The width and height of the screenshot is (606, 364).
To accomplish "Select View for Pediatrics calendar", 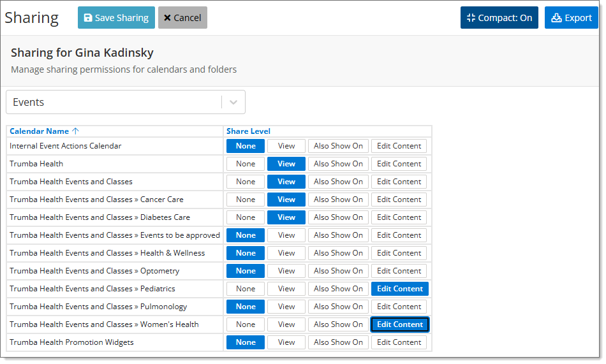I will pyautogui.click(x=286, y=289).
